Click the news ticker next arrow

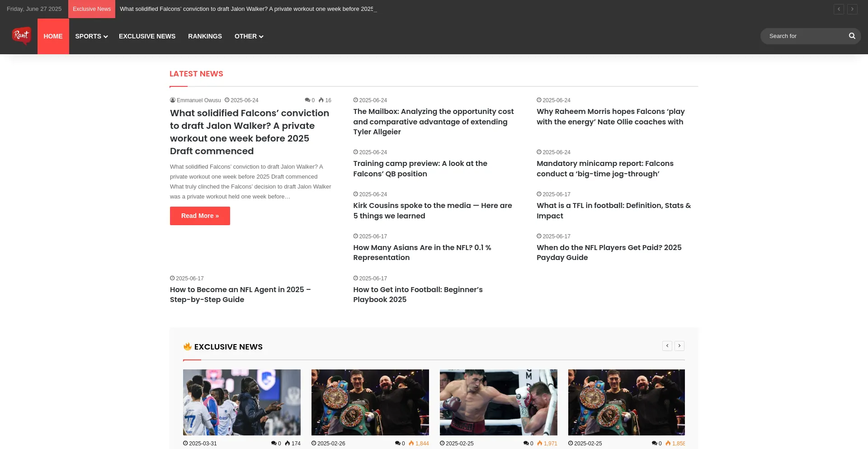coord(853,9)
